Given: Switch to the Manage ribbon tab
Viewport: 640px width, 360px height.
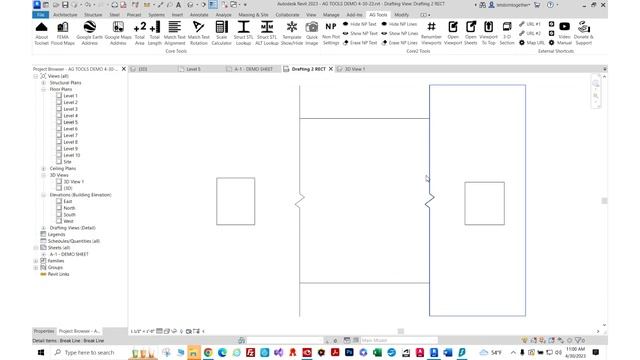Looking at the screenshot, I should (x=331, y=15).
